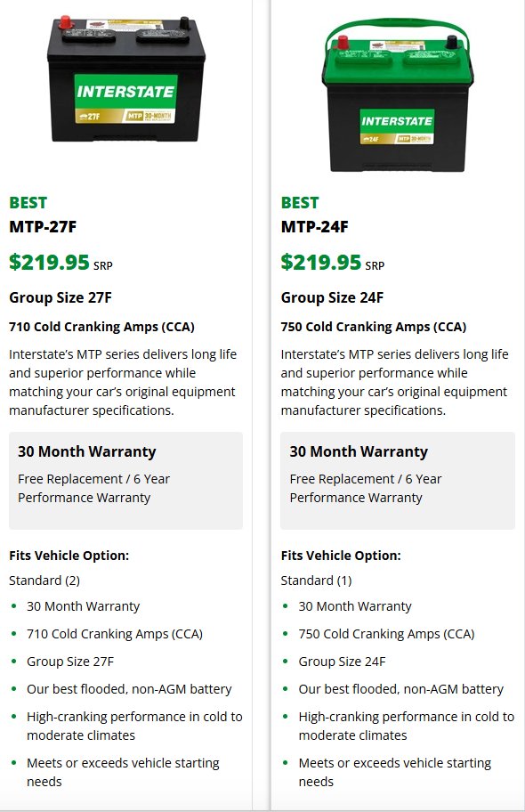This screenshot has height=812, width=525.
Task: Click MTP-27F 'Our best flooded, non-AGM battery' bullet
Action: [x=129, y=689]
